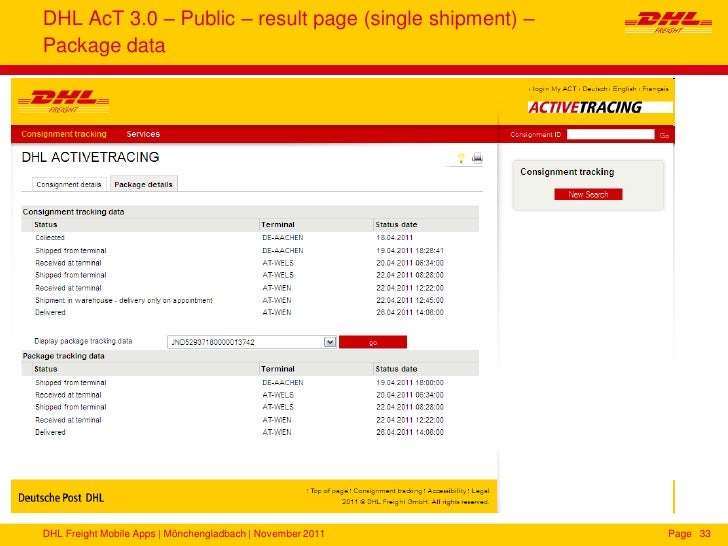The image size is (728, 546).
Task: Click the Consignment tracking data heading
Action: (x=73, y=212)
